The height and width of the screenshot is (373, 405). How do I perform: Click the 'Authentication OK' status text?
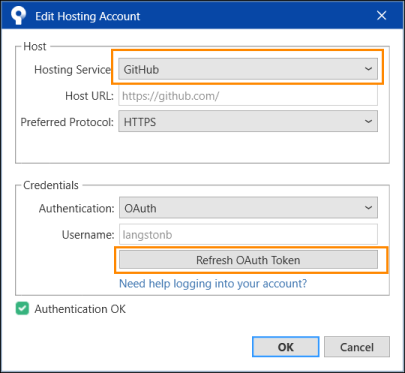coord(80,309)
